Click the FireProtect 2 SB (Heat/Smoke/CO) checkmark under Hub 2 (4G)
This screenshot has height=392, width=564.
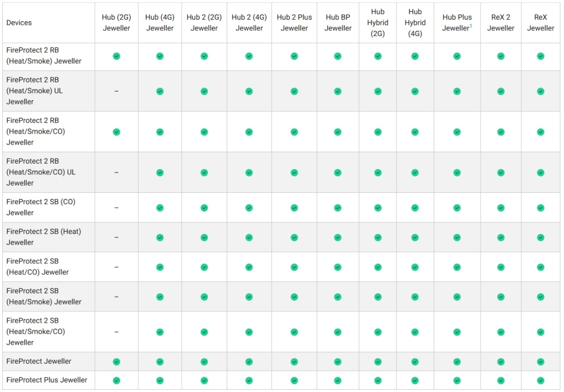(249, 332)
